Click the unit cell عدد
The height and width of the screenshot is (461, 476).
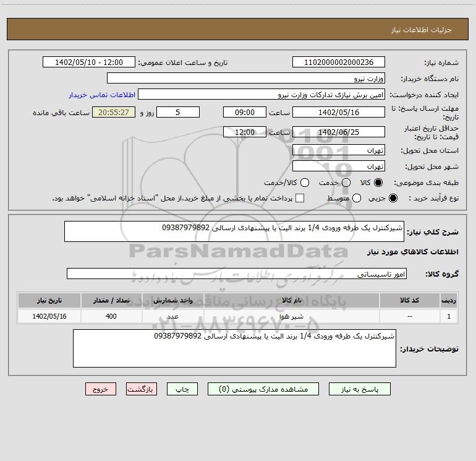[172, 316]
